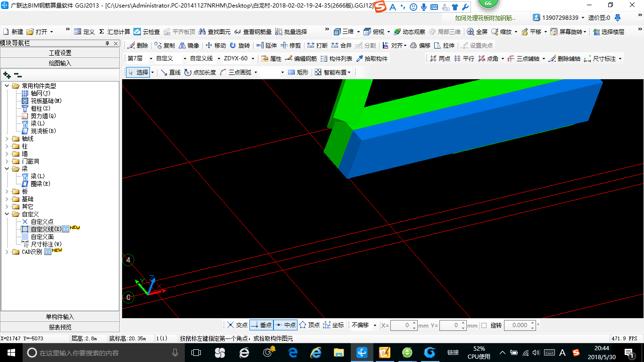The height and width of the screenshot is (362, 644).
Task: Toggle 交点 intersection snap
Action: point(237,325)
